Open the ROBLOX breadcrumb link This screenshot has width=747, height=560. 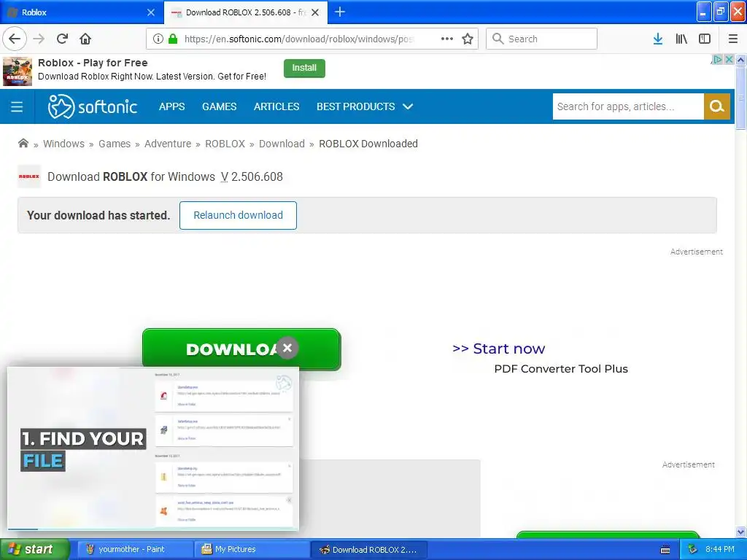tap(225, 144)
